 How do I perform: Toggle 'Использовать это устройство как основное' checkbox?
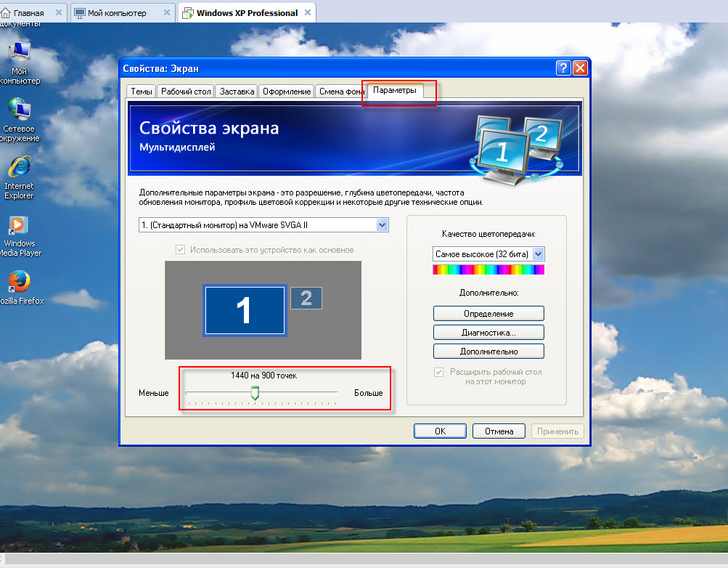pos(180,250)
